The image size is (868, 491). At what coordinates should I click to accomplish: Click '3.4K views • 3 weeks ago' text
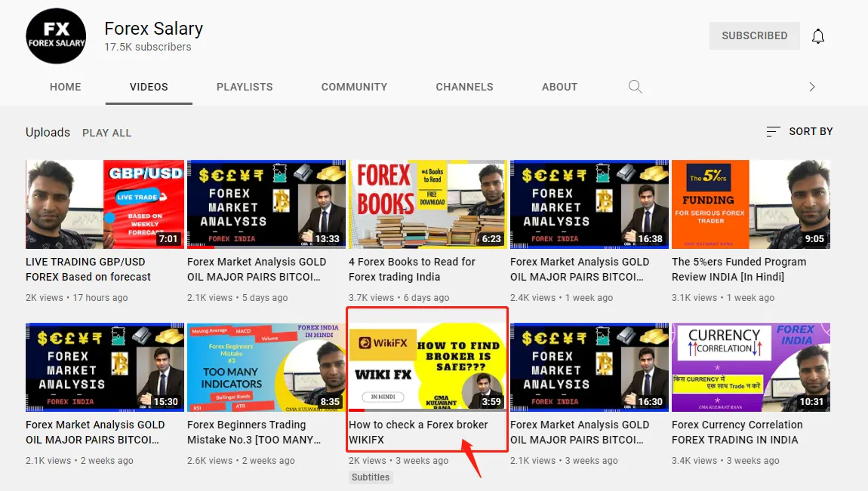point(725,461)
